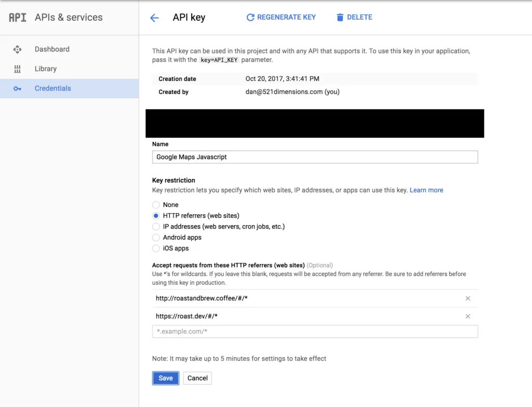Click the http://roastandbrew.coffee/#/* referrer entry
Viewport: 532px width, 407px height.
point(202,298)
